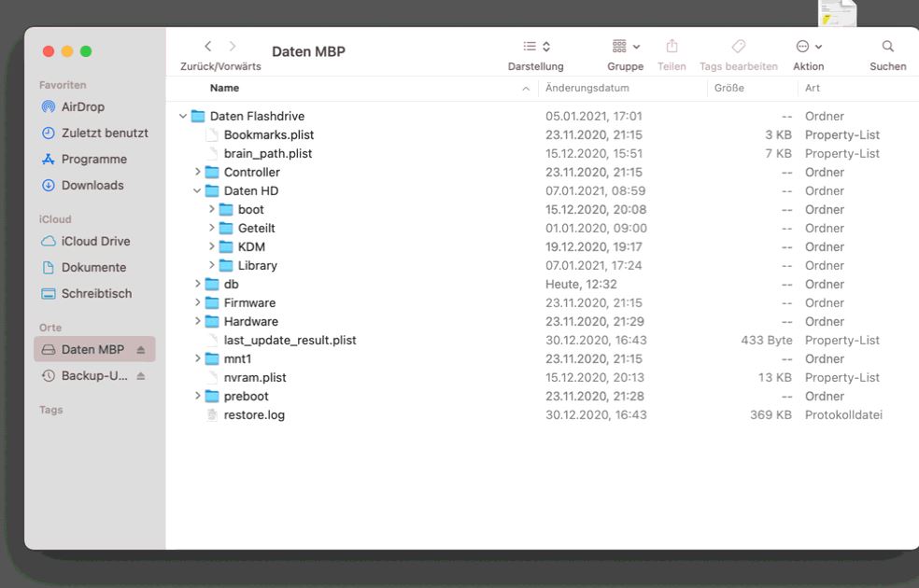Image resolution: width=919 pixels, height=588 pixels.
Task: Select the preboot folder icon
Action: (212, 396)
